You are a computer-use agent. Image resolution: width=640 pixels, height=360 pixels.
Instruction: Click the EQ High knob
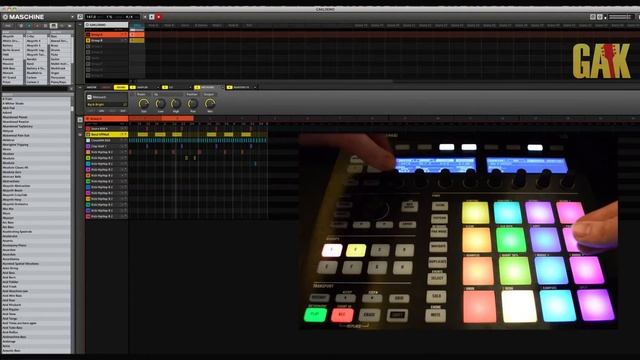tap(176, 104)
